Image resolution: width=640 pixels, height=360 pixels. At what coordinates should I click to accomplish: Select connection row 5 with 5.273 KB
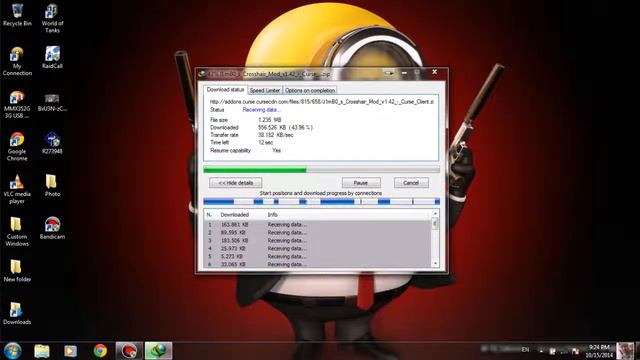tap(317, 256)
